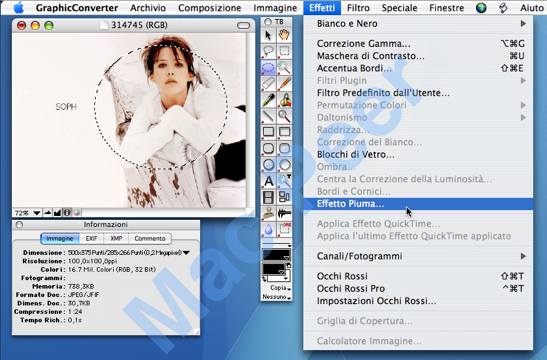Select the outlined rounded rectangle tool
This screenshot has height=360, width=547.
tap(268, 149)
